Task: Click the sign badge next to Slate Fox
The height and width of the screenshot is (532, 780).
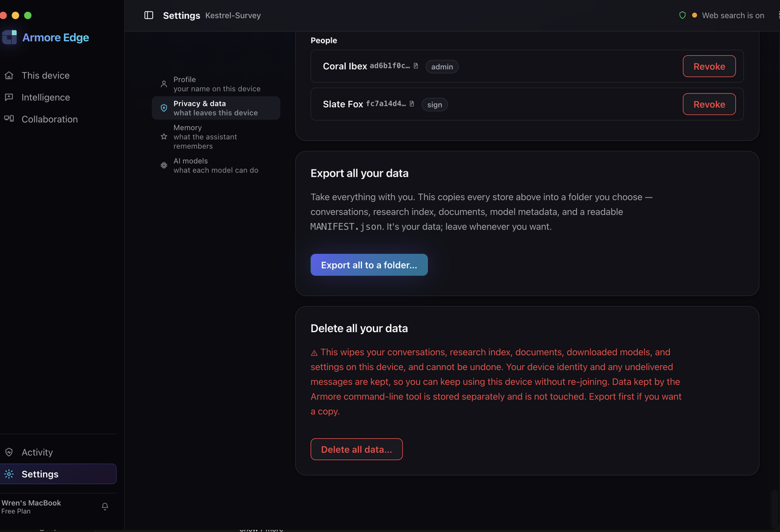Action: click(435, 104)
